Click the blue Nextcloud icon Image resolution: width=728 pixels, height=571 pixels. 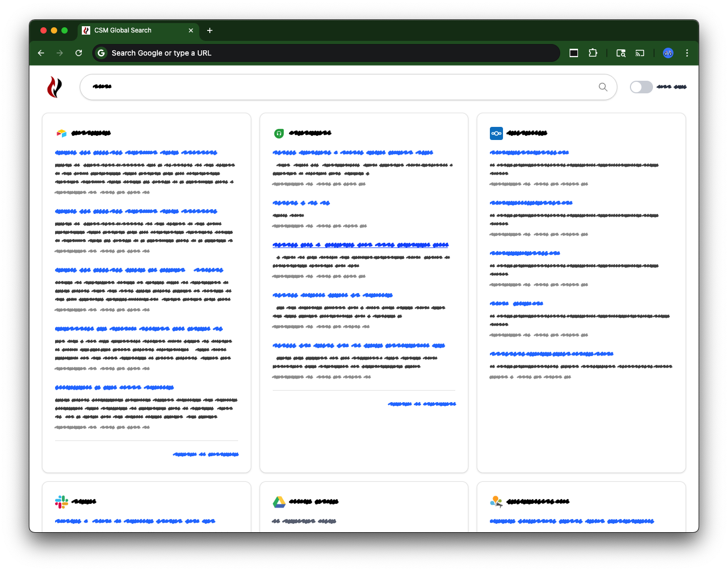point(496,133)
